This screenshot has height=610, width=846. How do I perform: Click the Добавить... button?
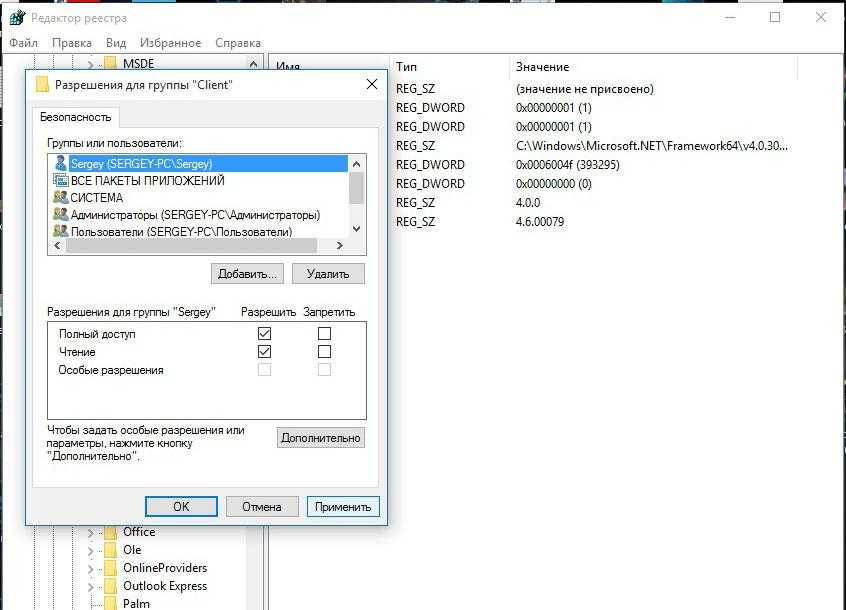pos(247,274)
